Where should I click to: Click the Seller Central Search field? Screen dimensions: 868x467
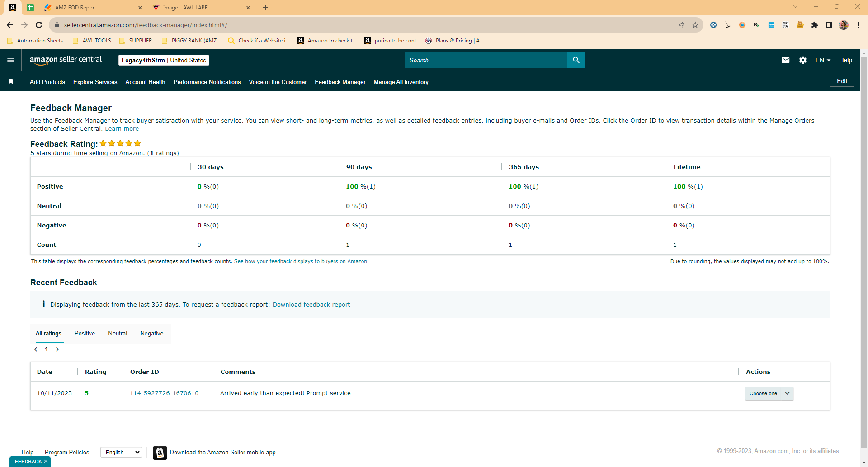click(486, 60)
